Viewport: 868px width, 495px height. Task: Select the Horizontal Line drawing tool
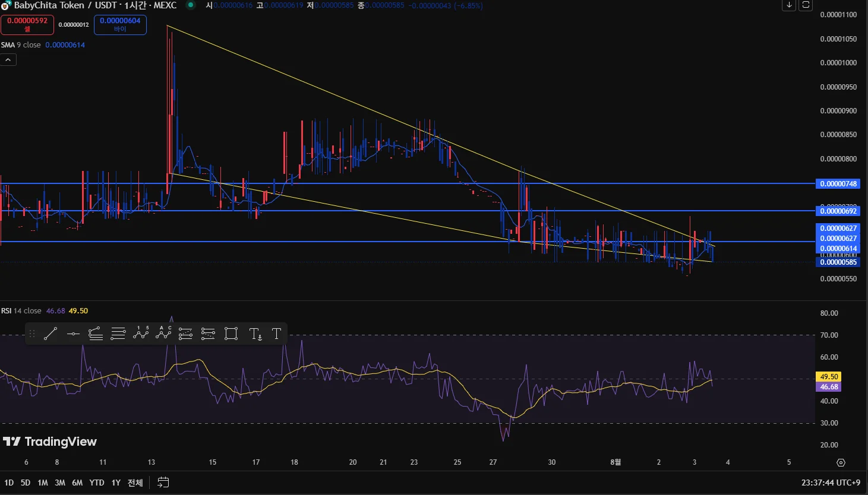coord(73,334)
